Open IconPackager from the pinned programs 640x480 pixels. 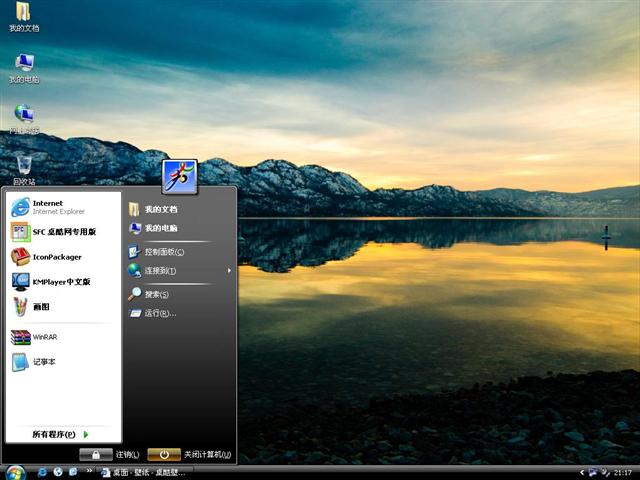pyautogui.click(x=56, y=256)
